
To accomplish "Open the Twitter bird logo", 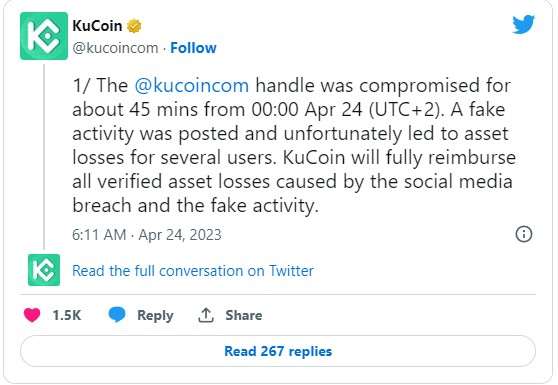I will tap(523, 24).
